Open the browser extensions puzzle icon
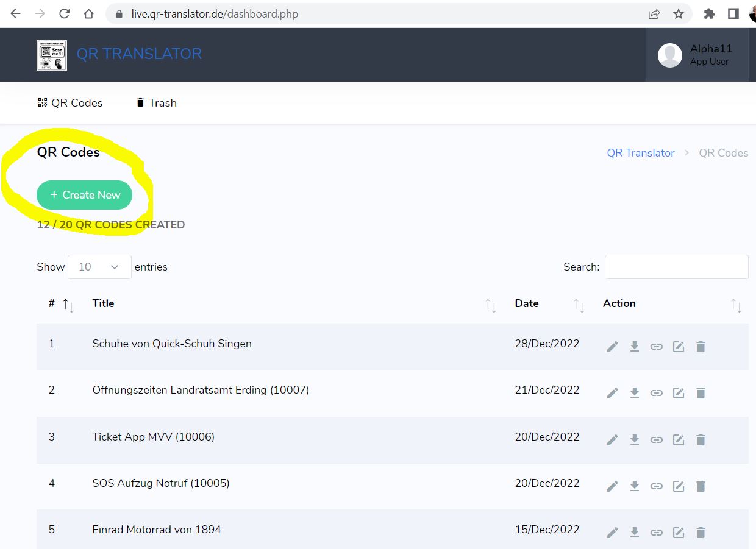 pos(709,13)
